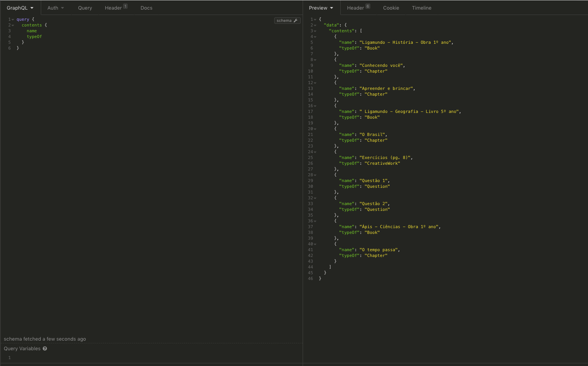The width and height of the screenshot is (588, 366).
Task: Switch to the request Header tab
Action: pyautogui.click(x=116, y=8)
